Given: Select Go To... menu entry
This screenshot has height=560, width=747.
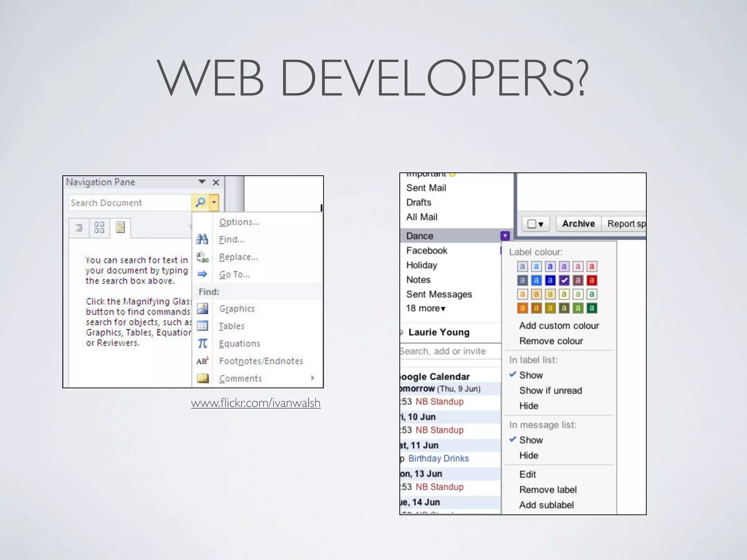Looking at the screenshot, I should pyautogui.click(x=235, y=275).
